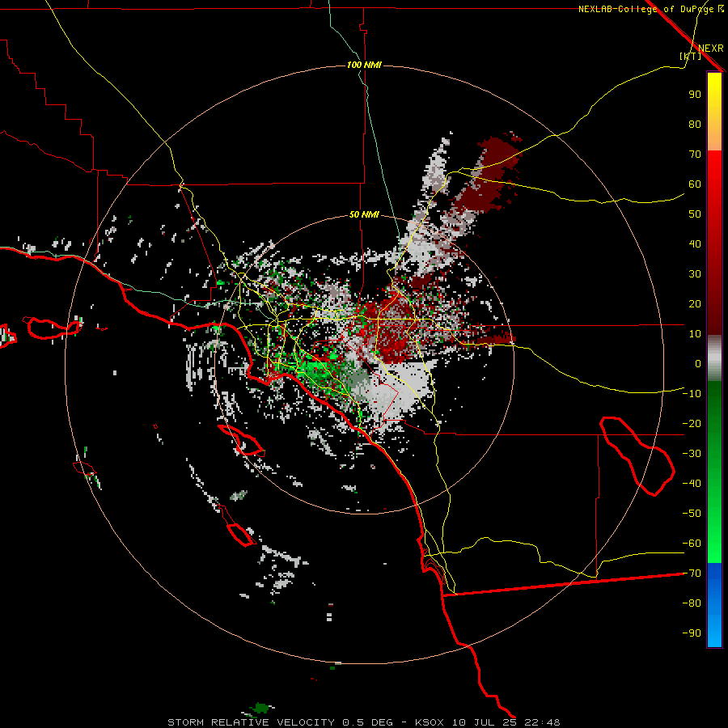Click the -10 knot scale value
The image size is (728, 728).
coord(692,394)
